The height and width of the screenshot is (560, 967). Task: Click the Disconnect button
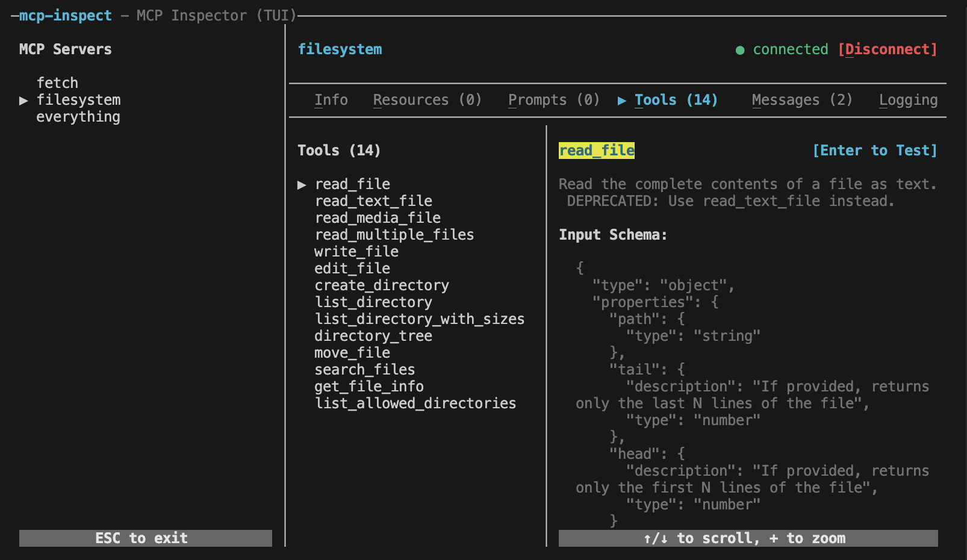point(888,49)
